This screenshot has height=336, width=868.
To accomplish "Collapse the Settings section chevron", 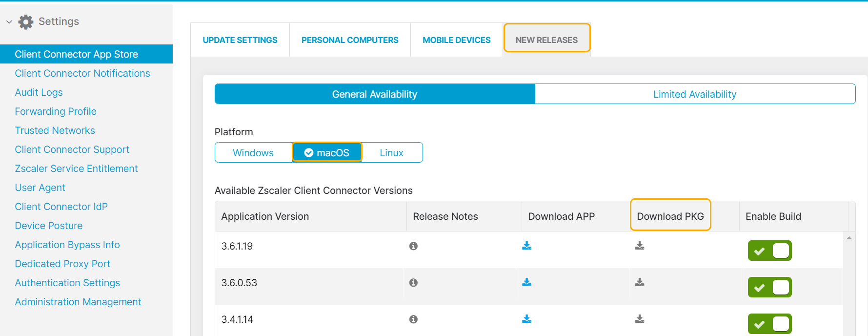I will pos(9,21).
